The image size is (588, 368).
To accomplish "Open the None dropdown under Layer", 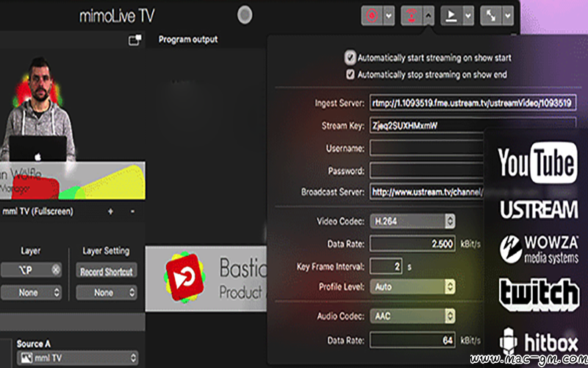I will 32,292.
